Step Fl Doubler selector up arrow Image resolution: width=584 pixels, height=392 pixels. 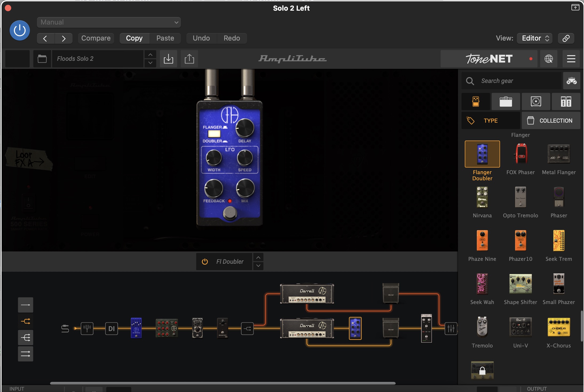pyautogui.click(x=258, y=258)
